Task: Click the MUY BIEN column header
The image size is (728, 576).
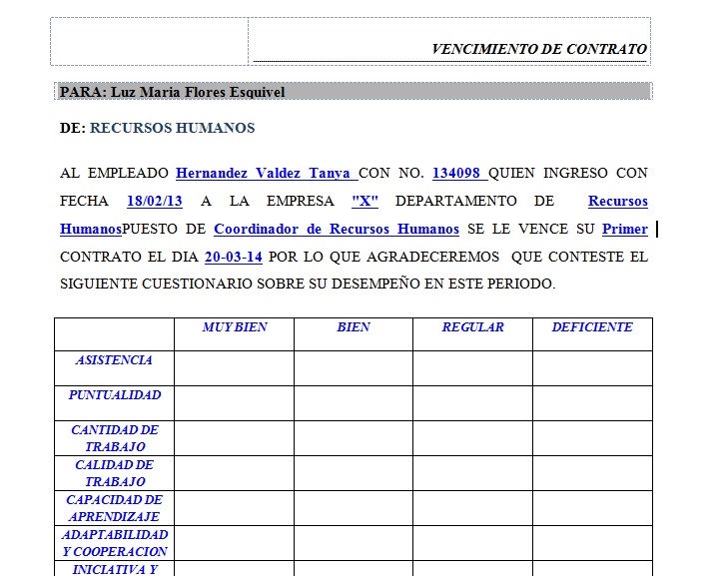Action: pos(235,327)
